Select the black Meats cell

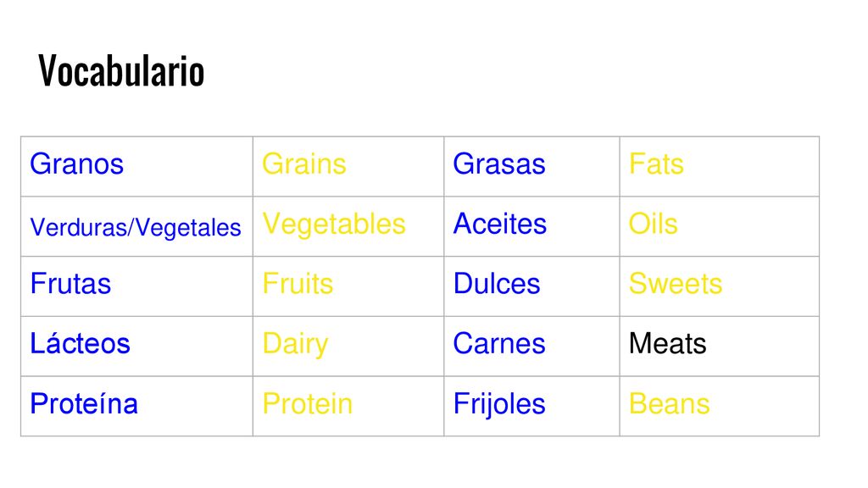(719, 347)
